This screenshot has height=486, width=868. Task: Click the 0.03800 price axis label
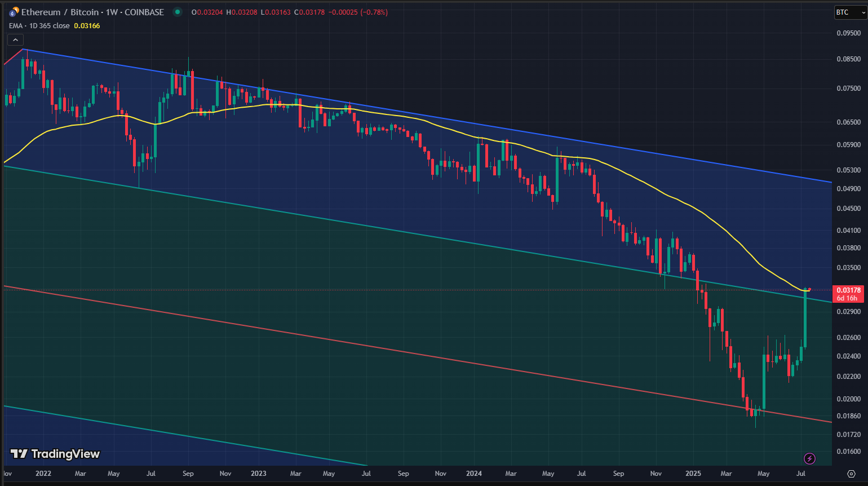tap(848, 248)
